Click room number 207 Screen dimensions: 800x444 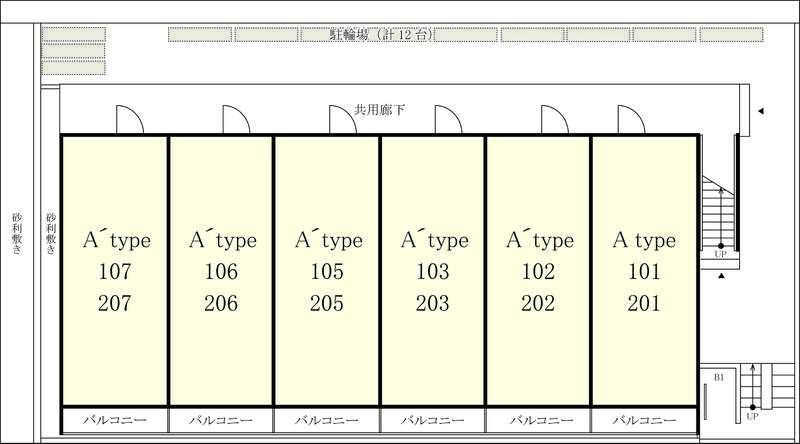pos(115,303)
